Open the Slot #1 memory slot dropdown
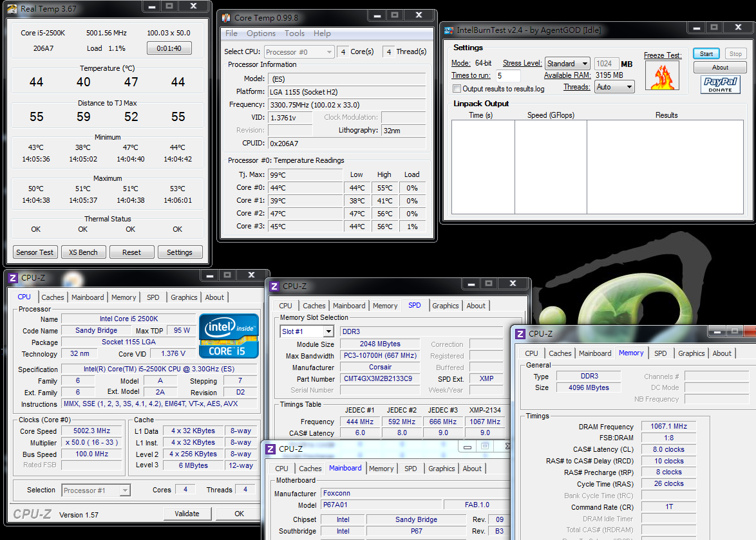Screen dimensions: 756x540 (307, 331)
